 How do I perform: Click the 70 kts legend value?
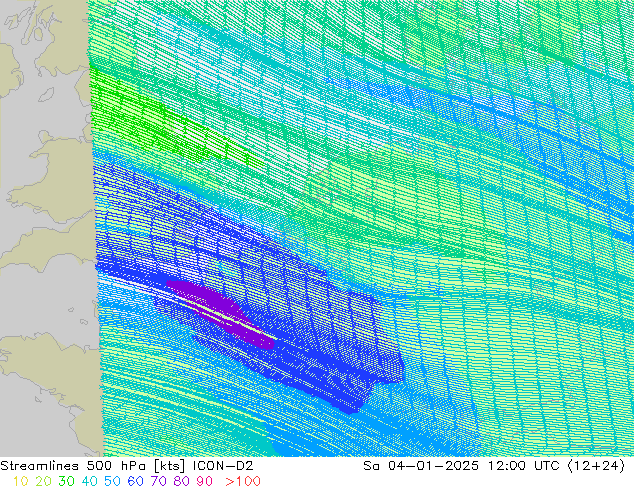[158, 481]
